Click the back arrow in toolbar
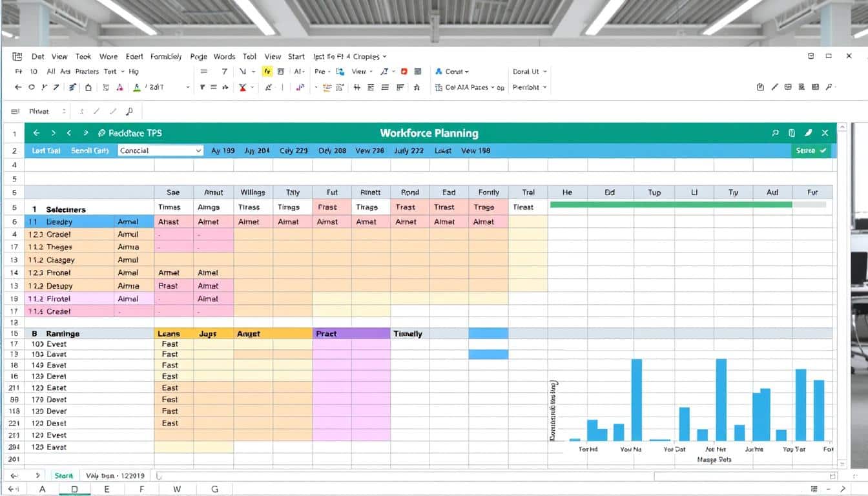 coord(18,87)
